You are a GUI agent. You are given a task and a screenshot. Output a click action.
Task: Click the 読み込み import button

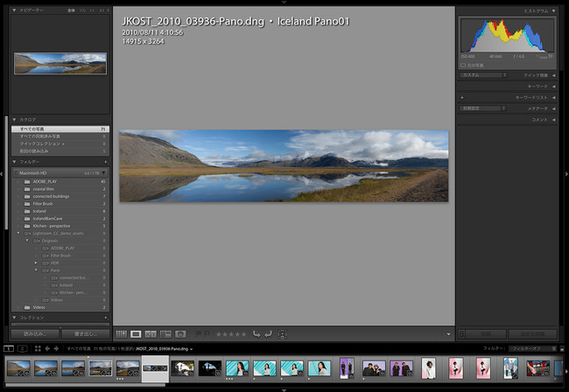pos(35,334)
